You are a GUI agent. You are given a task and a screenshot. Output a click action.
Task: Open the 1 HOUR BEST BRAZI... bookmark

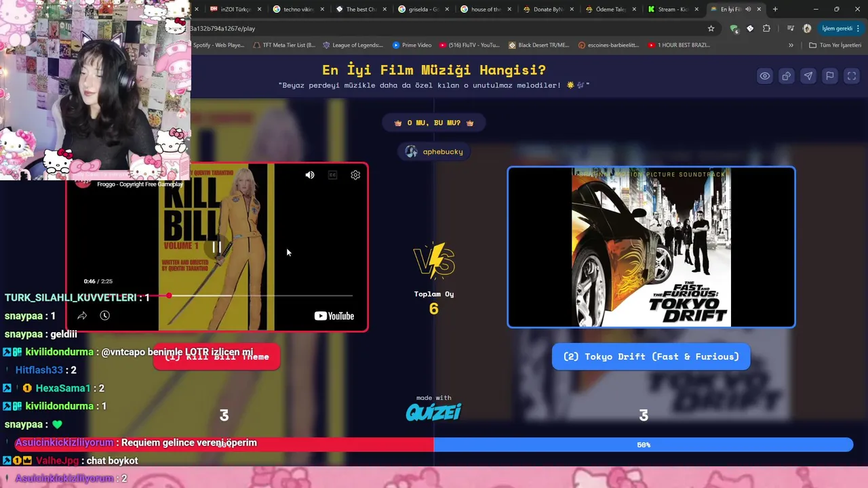(x=679, y=45)
